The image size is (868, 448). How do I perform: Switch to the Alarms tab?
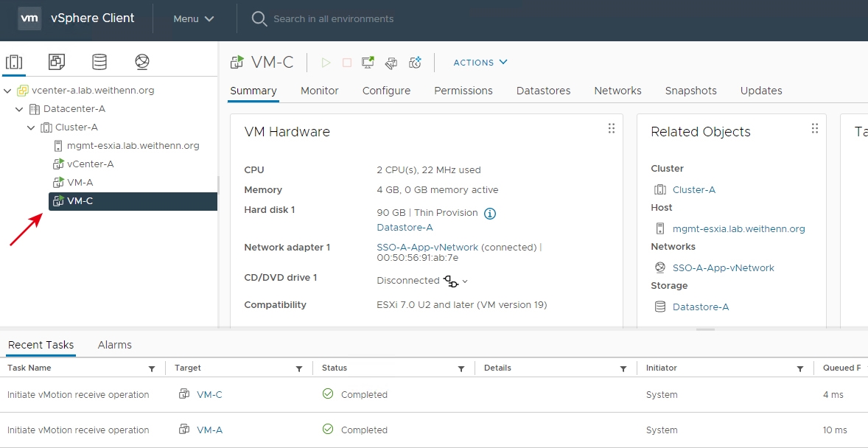click(115, 345)
